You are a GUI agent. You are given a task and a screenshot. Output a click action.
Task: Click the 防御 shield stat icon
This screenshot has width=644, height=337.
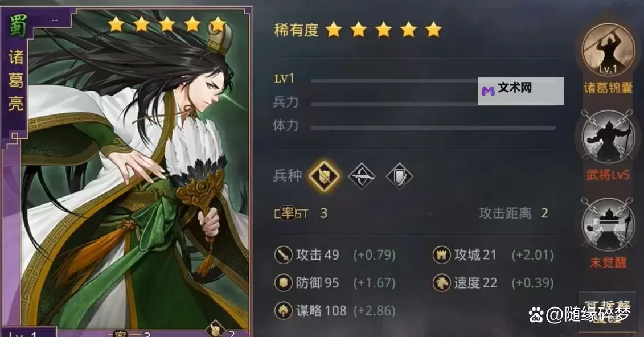tap(283, 283)
